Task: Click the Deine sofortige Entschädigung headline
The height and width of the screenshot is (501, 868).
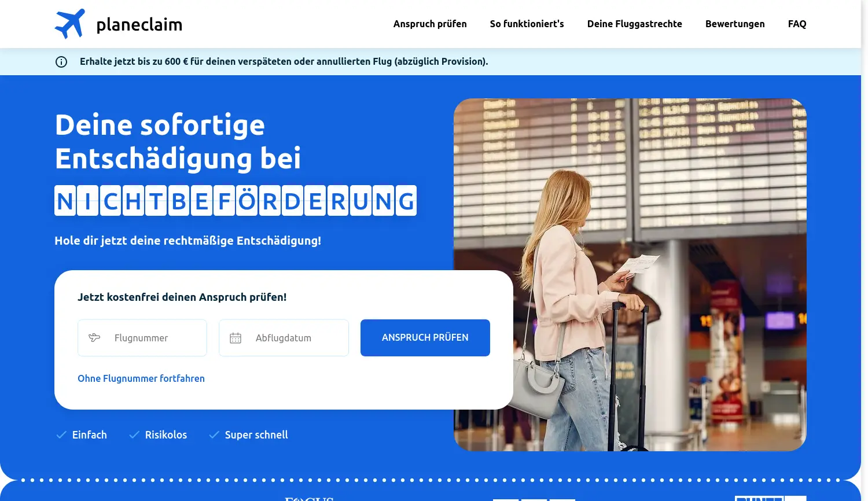Action: [x=178, y=142]
